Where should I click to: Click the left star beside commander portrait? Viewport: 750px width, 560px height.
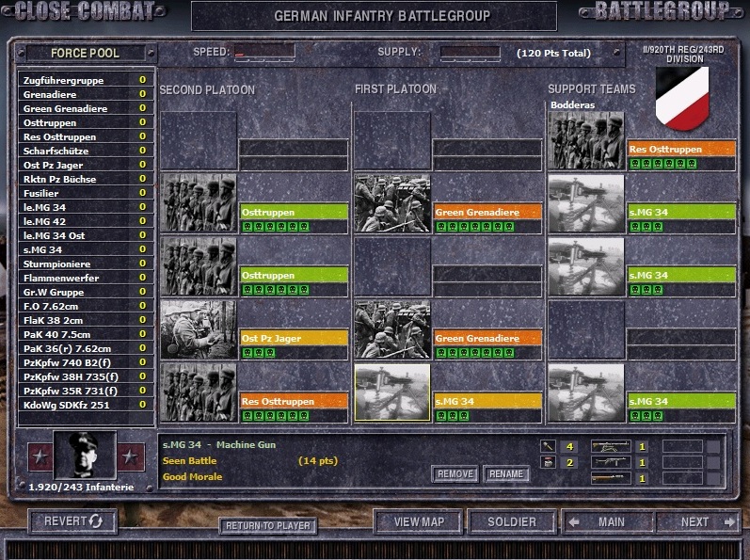[40, 456]
